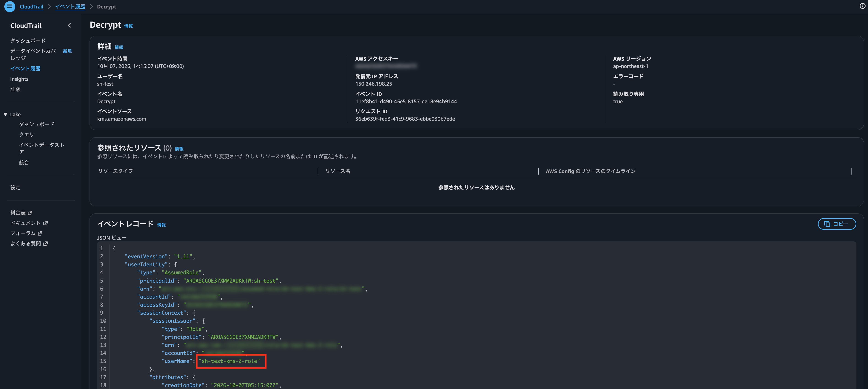Open データイベントカバレッジ sidebar item
Image resolution: width=868 pixels, height=389 pixels.
click(x=33, y=54)
